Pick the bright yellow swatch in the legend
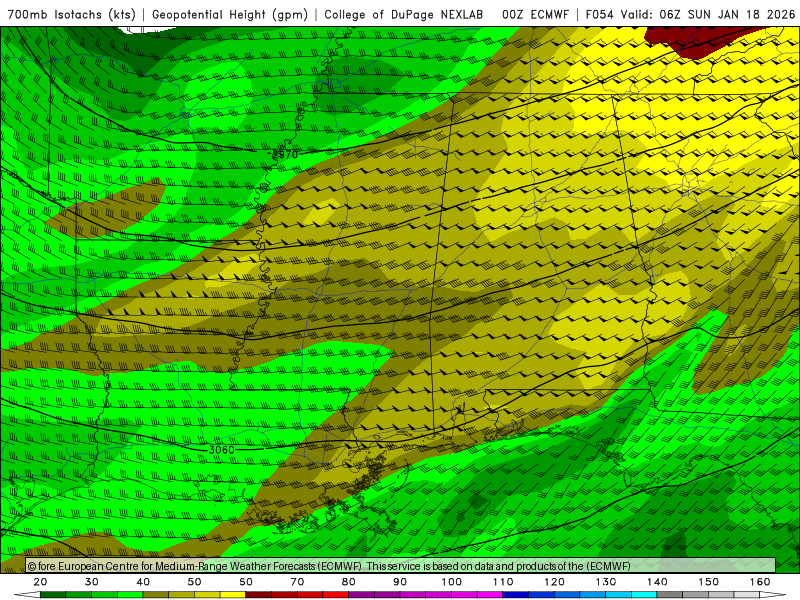The height and width of the screenshot is (600, 800). tap(233, 595)
